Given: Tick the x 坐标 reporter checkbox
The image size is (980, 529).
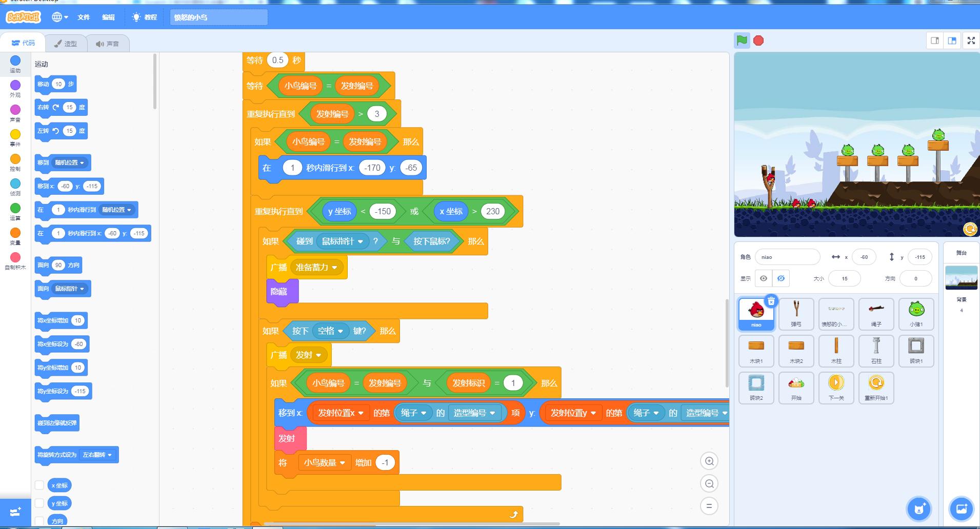Looking at the screenshot, I should (39, 485).
